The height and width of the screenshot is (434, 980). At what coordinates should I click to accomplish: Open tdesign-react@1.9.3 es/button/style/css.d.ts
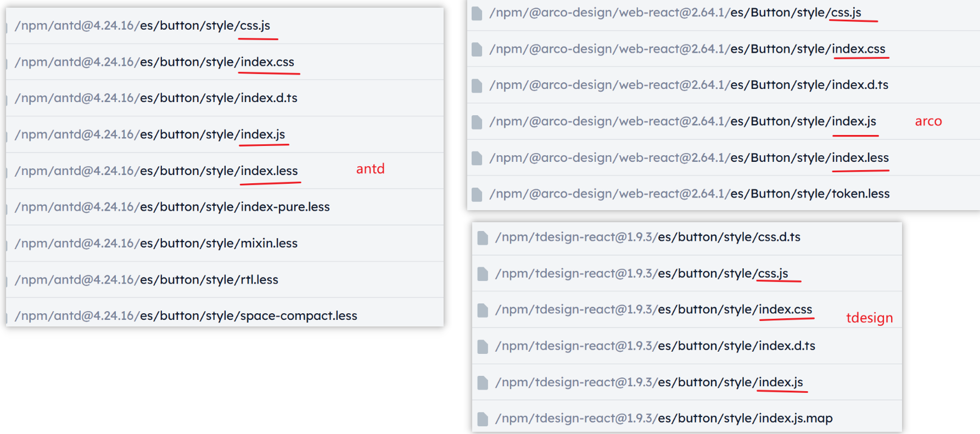(648, 237)
